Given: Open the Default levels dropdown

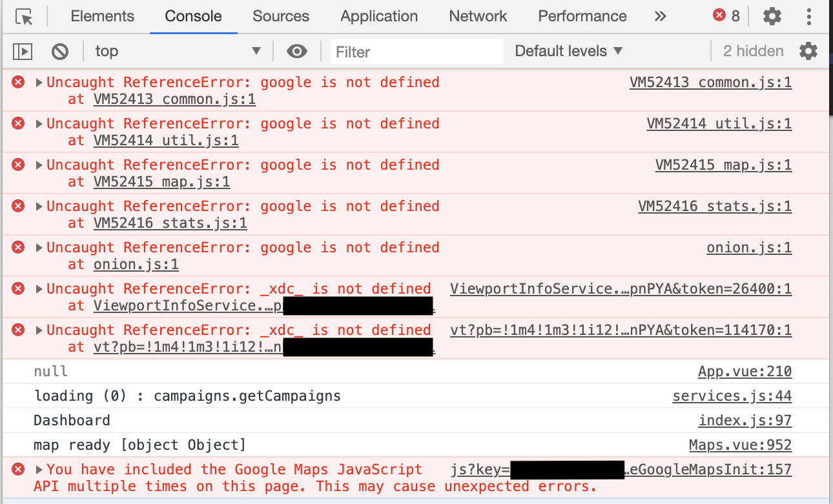Looking at the screenshot, I should (567, 51).
